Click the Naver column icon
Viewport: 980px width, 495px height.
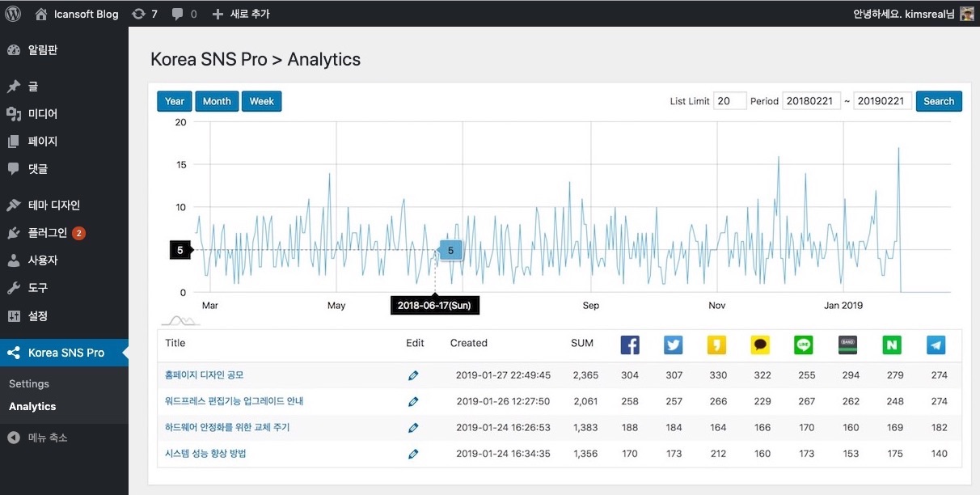click(892, 345)
